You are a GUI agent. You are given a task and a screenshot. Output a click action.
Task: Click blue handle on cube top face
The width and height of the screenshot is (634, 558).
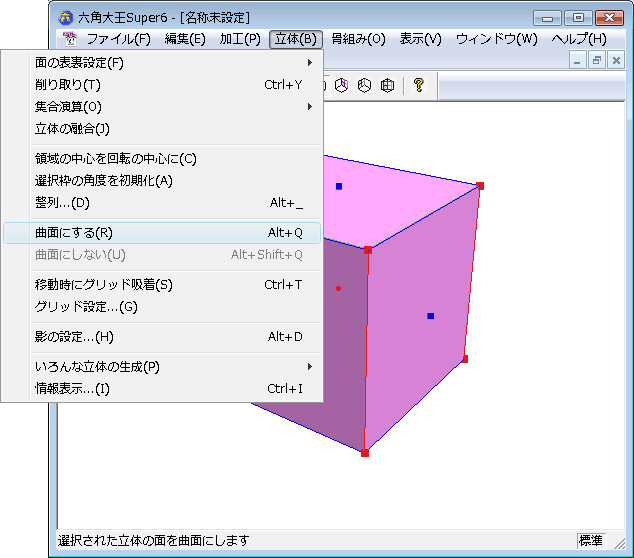339,186
